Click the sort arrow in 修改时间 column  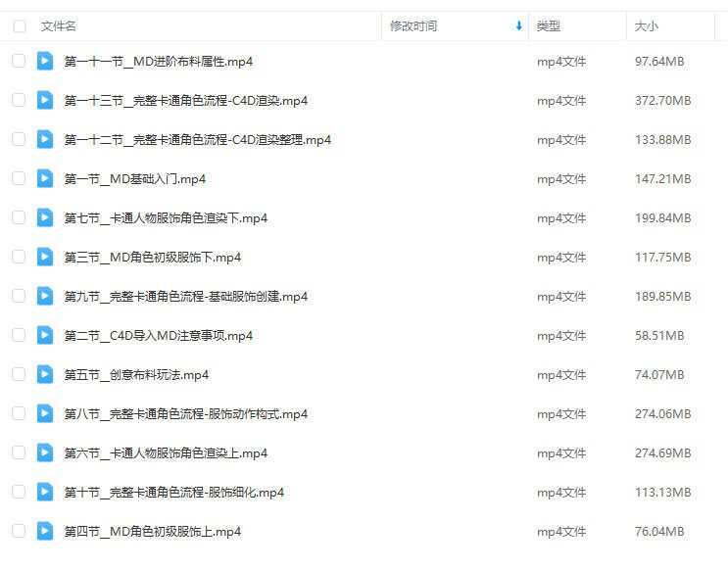[519, 26]
